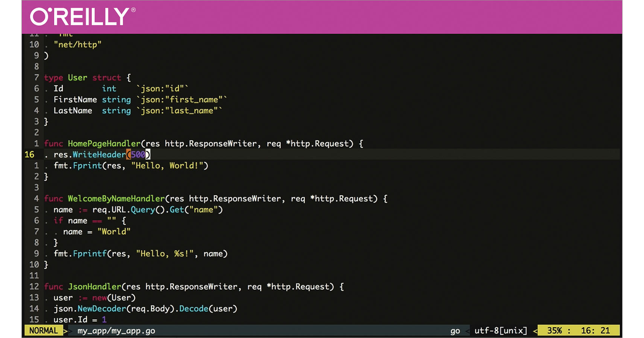Click the my_app/my_app.go file name

pos(116,331)
